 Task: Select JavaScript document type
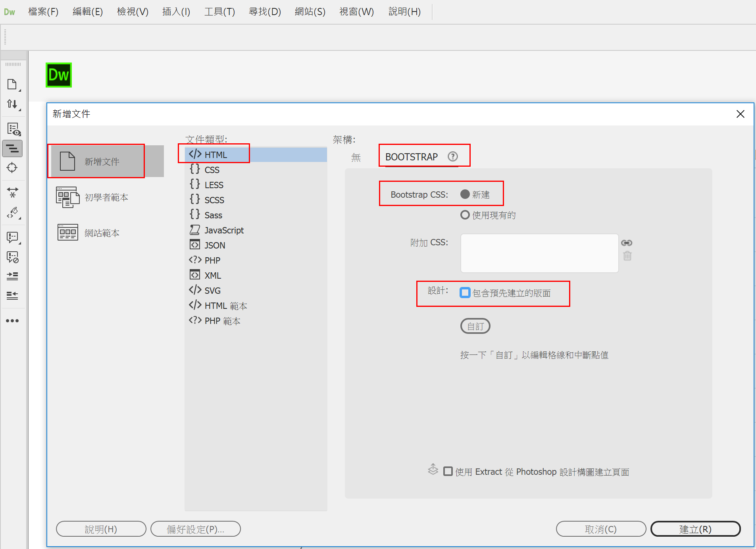pos(256,230)
